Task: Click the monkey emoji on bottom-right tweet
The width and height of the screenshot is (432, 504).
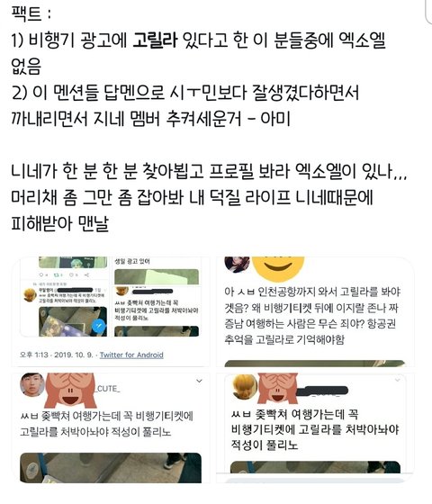Action: [278, 388]
